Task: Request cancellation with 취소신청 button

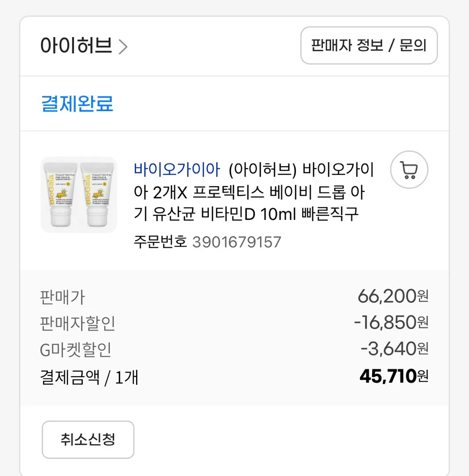Action: pyautogui.click(x=88, y=439)
